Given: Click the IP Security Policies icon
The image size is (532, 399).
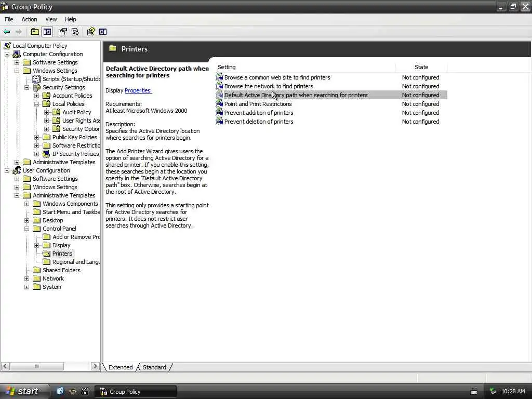Looking at the screenshot, I should coord(46,154).
